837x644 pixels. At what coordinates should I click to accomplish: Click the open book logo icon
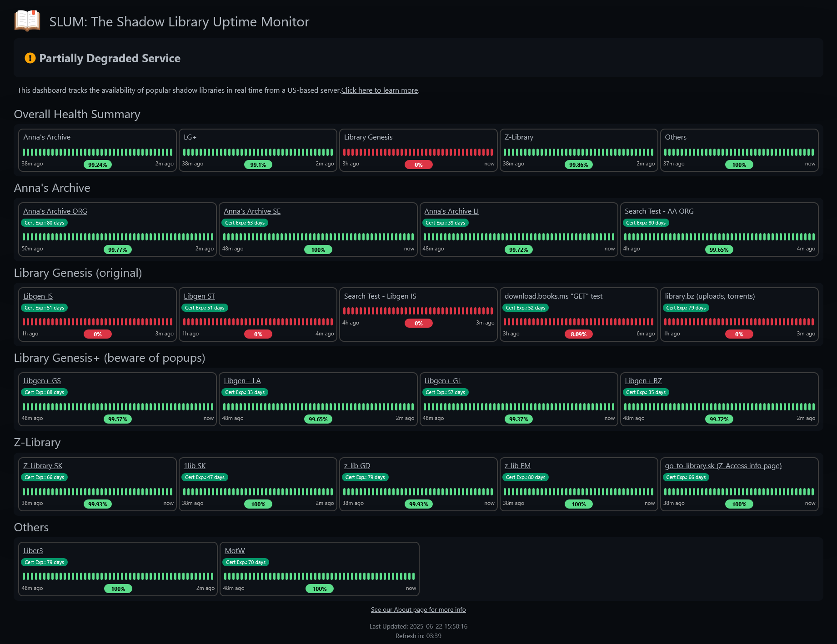[x=27, y=21]
